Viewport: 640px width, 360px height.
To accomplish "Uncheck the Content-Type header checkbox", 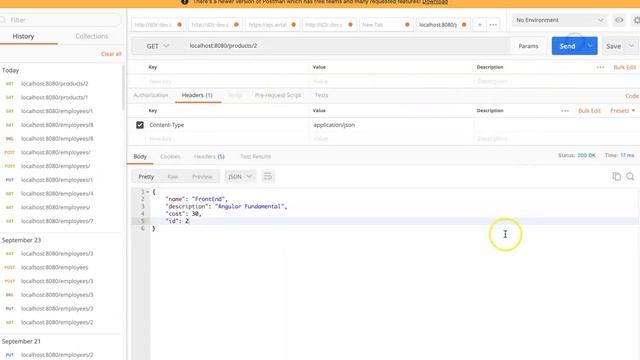I will click(x=140, y=125).
